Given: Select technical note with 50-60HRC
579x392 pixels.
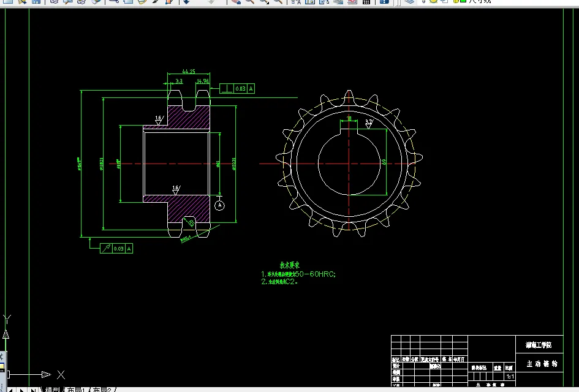Looking at the screenshot, I should click(x=298, y=274).
